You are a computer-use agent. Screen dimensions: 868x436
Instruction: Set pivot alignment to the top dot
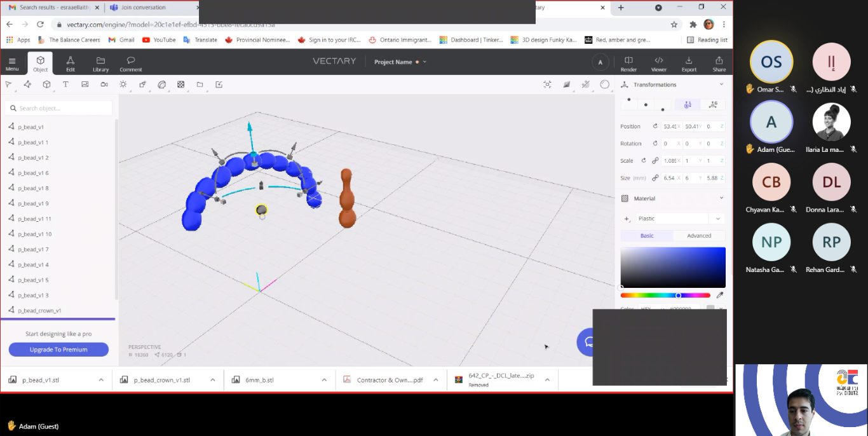(x=629, y=100)
